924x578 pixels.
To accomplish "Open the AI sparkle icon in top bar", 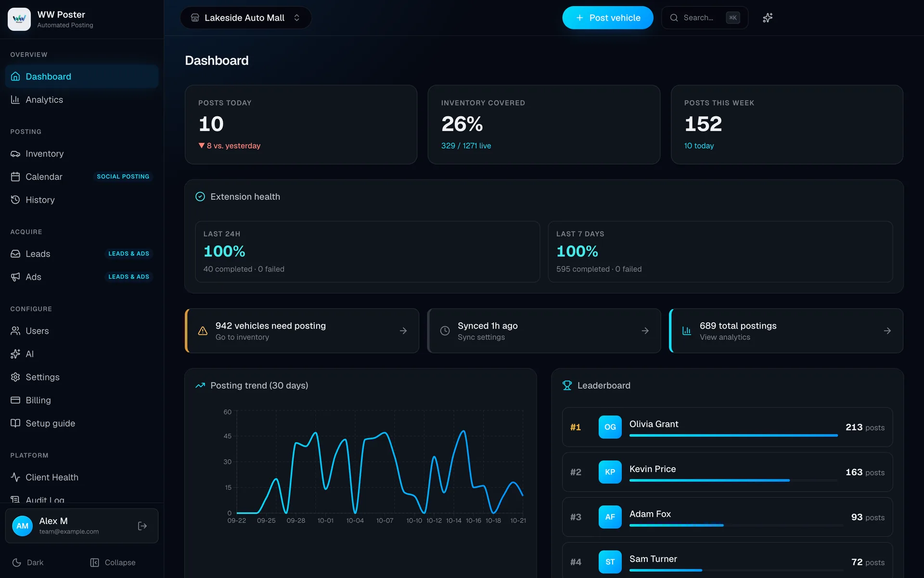I will click(x=768, y=18).
